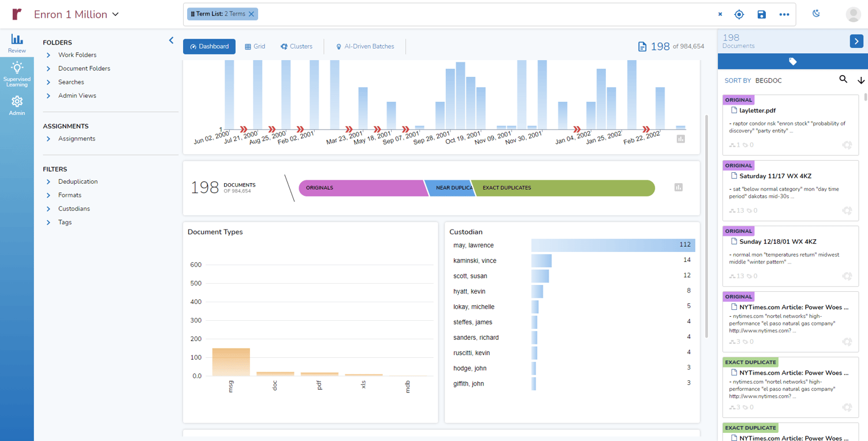The width and height of the screenshot is (868, 441).
Task: Expand Document Folders
Action: pyautogui.click(x=49, y=69)
